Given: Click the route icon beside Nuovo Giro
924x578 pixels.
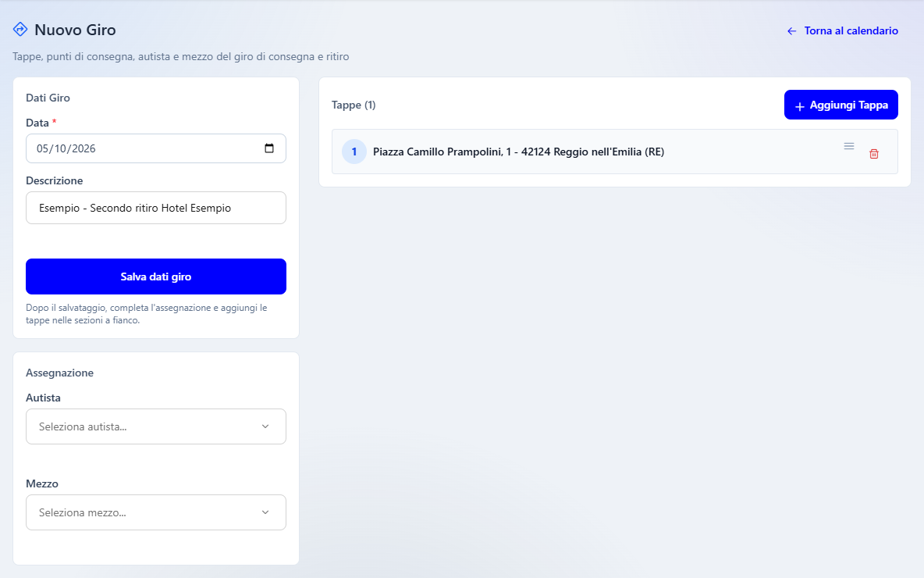Looking at the screenshot, I should [x=20, y=29].
